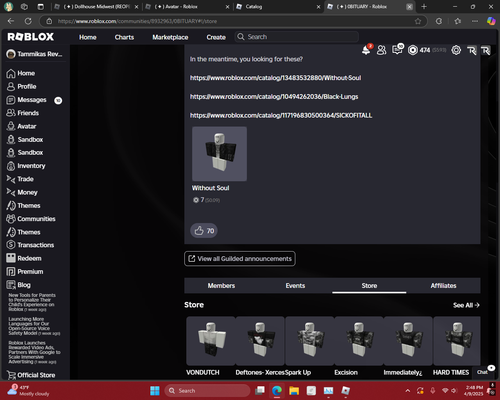Viewport: 500px width, 400px height.
Task: Open the Robux balance icon
Action: click(x=413, y=50)
